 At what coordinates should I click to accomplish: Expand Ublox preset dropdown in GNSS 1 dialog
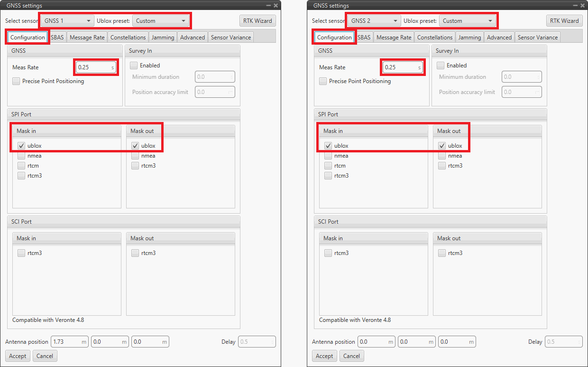160,21
